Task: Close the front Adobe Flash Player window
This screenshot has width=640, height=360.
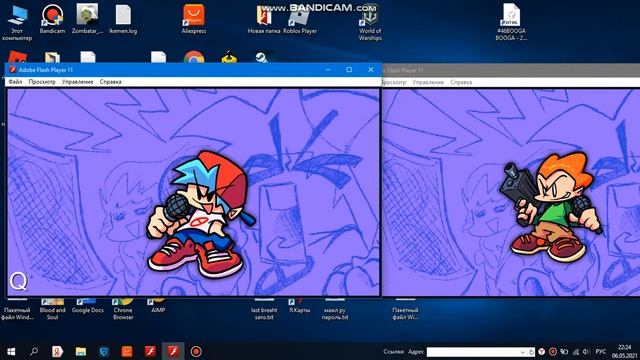Action: (371, 70)
